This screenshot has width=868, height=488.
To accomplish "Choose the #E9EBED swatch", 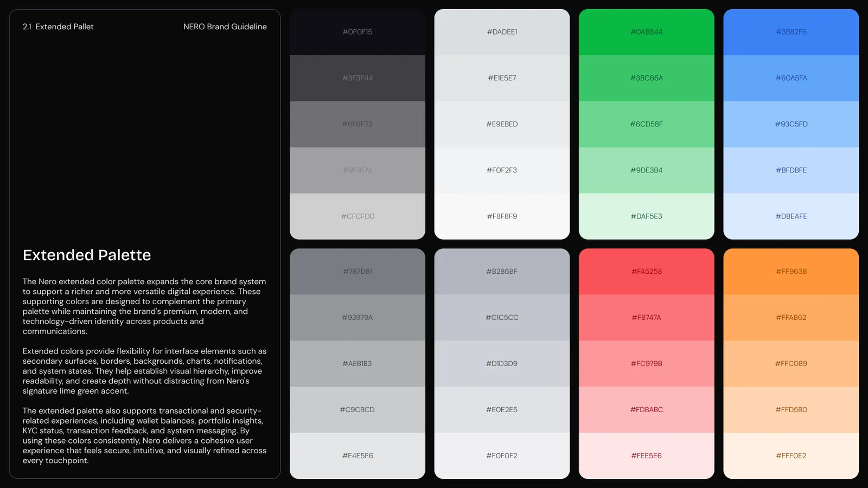I will tap(502, 124).
